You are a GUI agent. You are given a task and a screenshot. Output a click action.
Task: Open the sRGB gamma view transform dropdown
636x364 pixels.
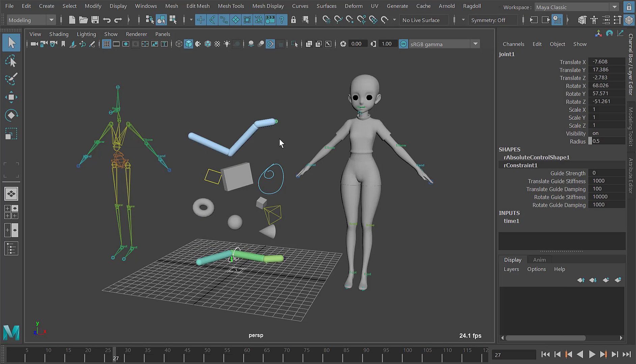tap(475, 44)
